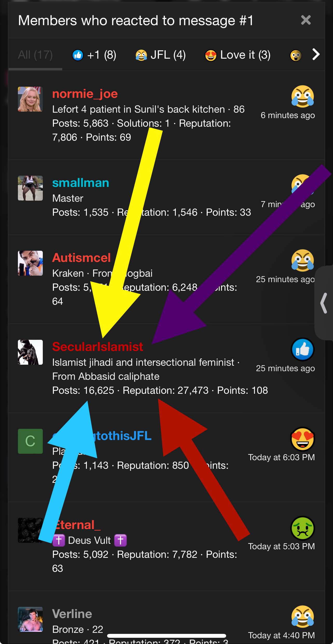Open normie_joe's profile link
Screen dimensions: 333x644
[85, 94]
